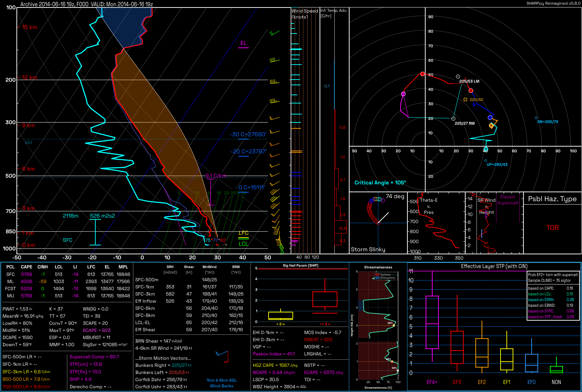Screen dimensions: 582x392
Task: Click the '-30 C=27690'' height label
Action: tap(248, 134)
